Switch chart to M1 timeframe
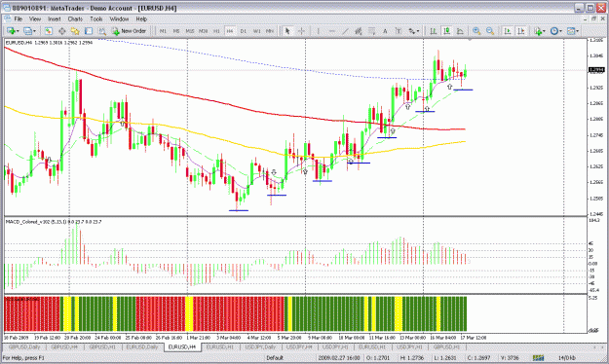 tap(163, 31)
